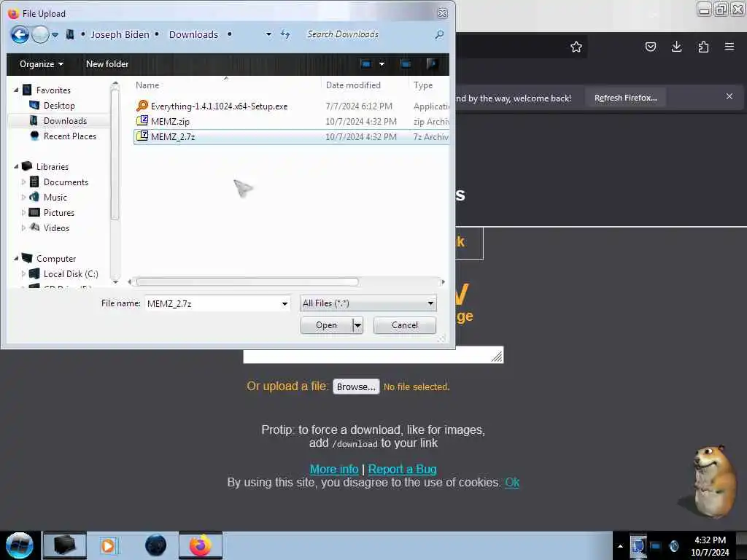This screenshot has height=560, width=747.
Task: Click the horizontal scrollbar in file list
Action: [x=247, y=282]
